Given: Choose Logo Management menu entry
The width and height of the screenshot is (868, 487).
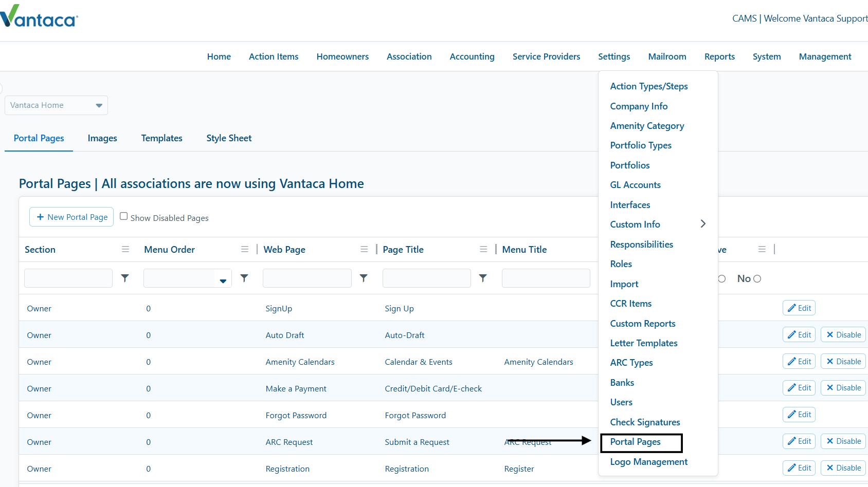Looking at the screenshot, I should coord(648,462).
